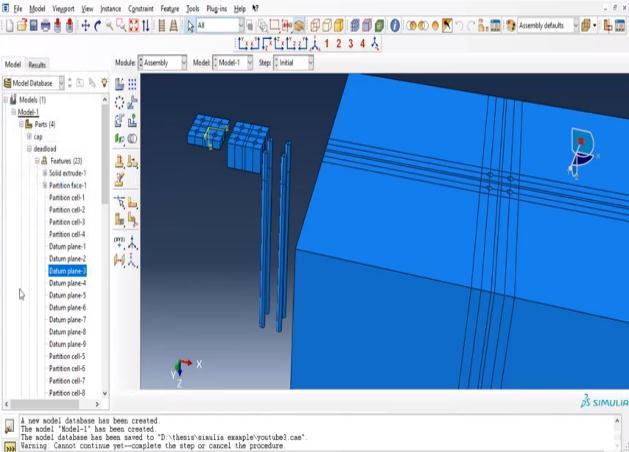629x452 pixels.
Task: Click the Auto-fit view icon
Action: click(x=134, y=26)
